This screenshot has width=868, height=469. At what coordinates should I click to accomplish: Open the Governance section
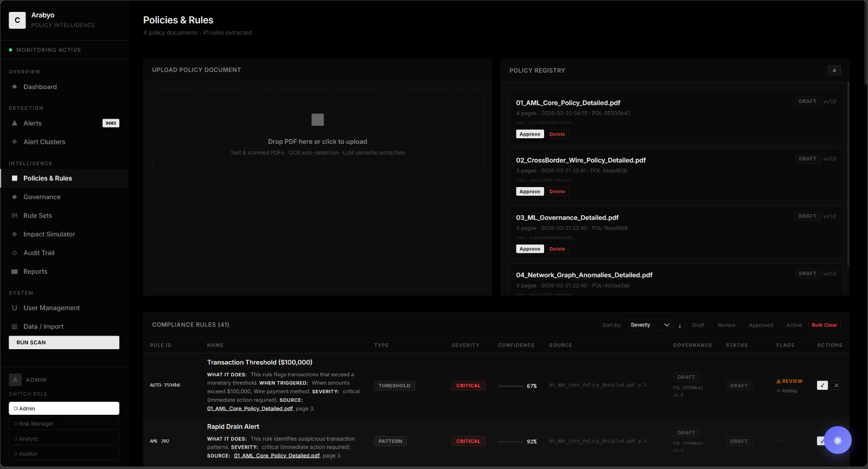click(64, 197)
